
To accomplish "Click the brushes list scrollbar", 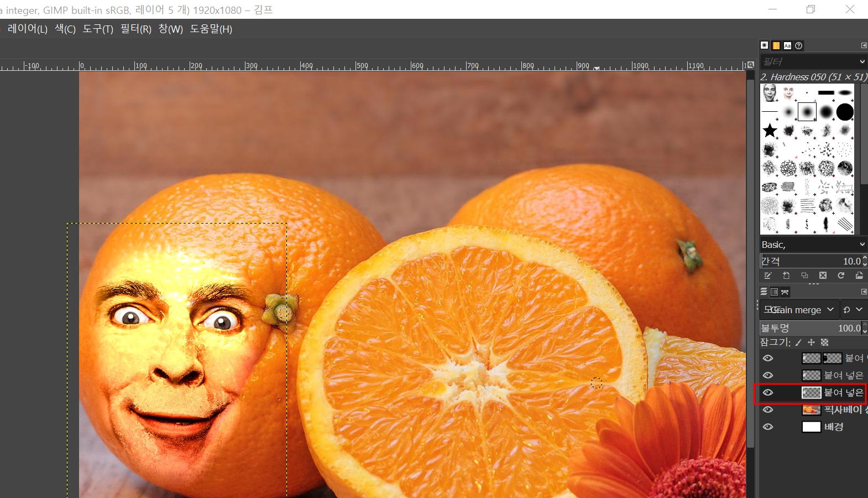I will (864, 134).
